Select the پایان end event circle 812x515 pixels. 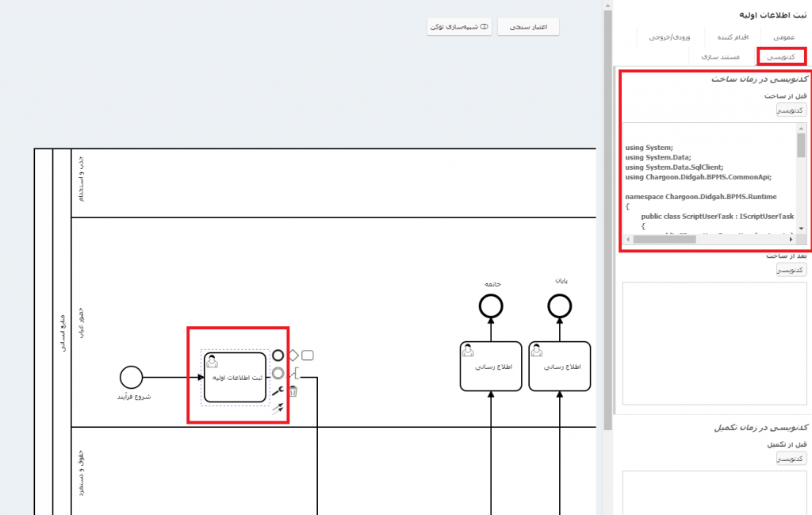[x=559, y=306]
